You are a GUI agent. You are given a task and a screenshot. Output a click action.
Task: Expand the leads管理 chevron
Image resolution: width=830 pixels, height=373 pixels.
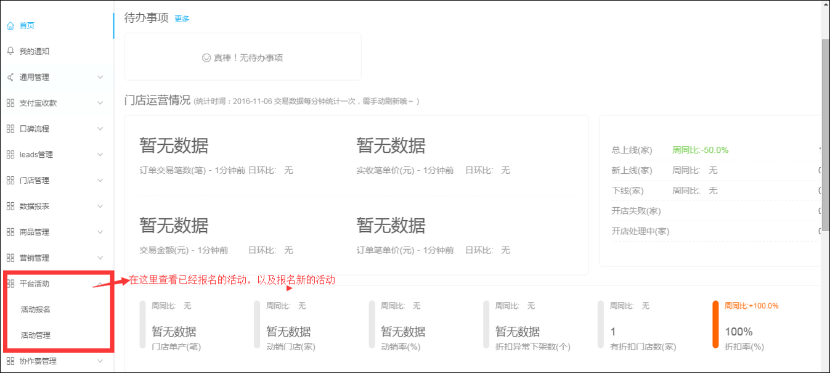tap(101, 154)
